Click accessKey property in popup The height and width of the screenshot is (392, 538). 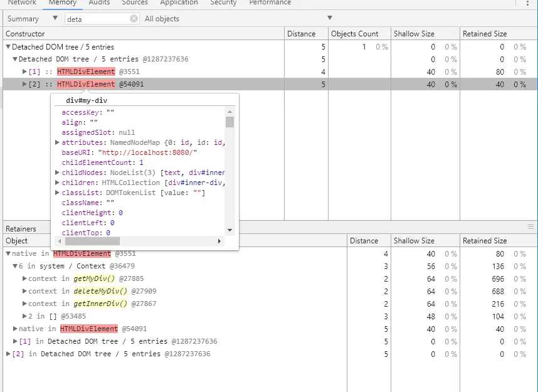tap(88, 112)
